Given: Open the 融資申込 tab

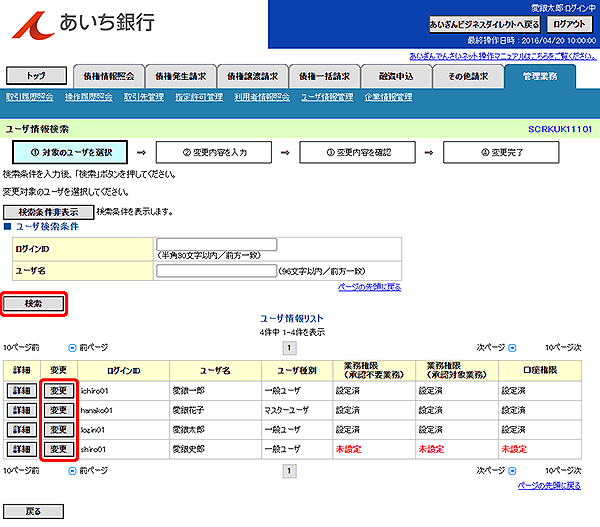Looking at the screenshot, I should click(x=396, y=77).
